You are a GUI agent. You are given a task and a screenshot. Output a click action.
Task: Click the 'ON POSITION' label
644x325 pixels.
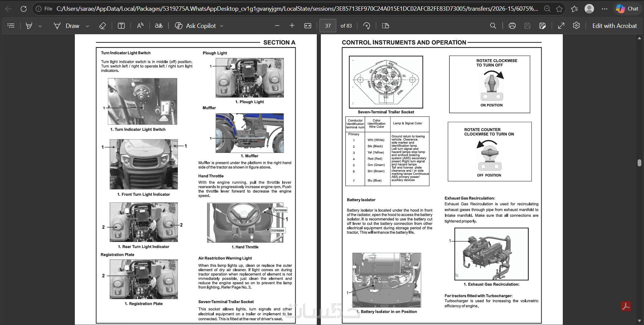[x=491, y=105]
